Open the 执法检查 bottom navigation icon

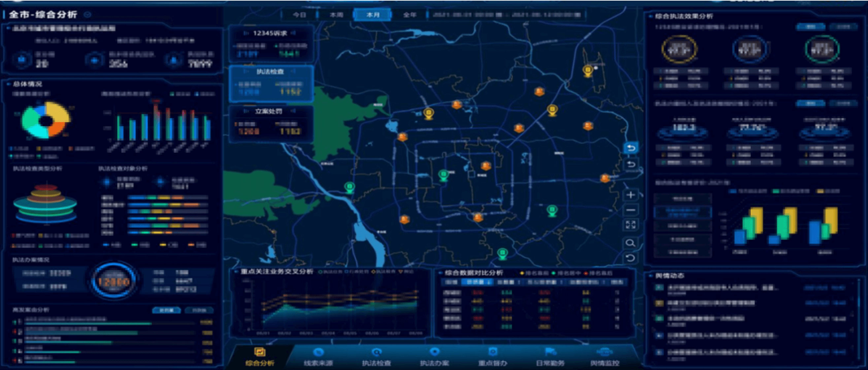(376, 352)
